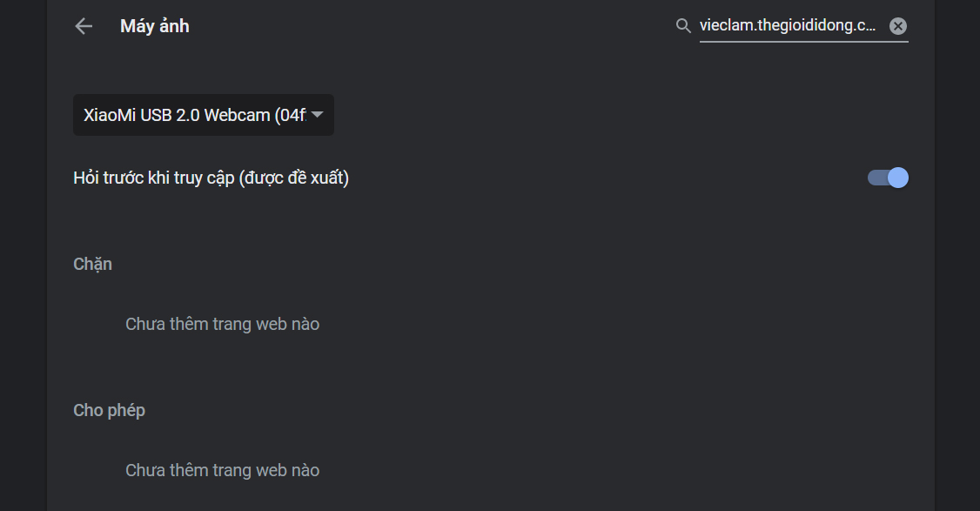Click the webcam dropdown arrow
980x511 pixels.
click(x=317, y=114)
